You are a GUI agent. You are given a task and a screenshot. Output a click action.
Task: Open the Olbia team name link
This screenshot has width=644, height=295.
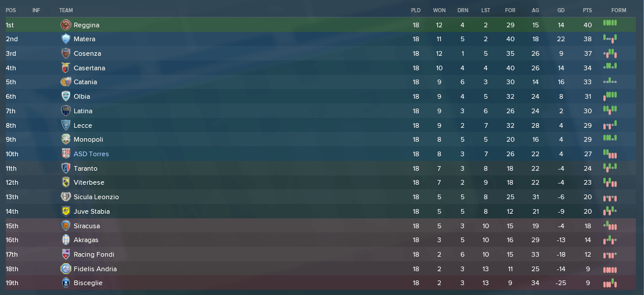pyautogui.click(x=82, y=96)
